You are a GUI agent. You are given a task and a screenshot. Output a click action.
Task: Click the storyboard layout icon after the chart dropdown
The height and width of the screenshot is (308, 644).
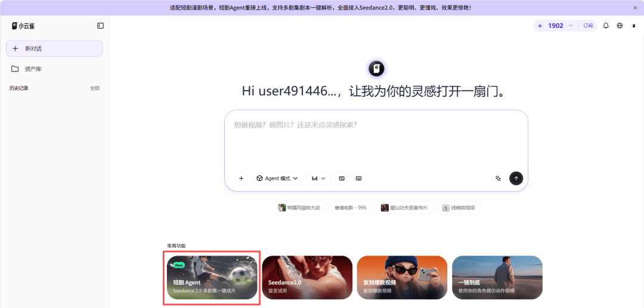342,178
